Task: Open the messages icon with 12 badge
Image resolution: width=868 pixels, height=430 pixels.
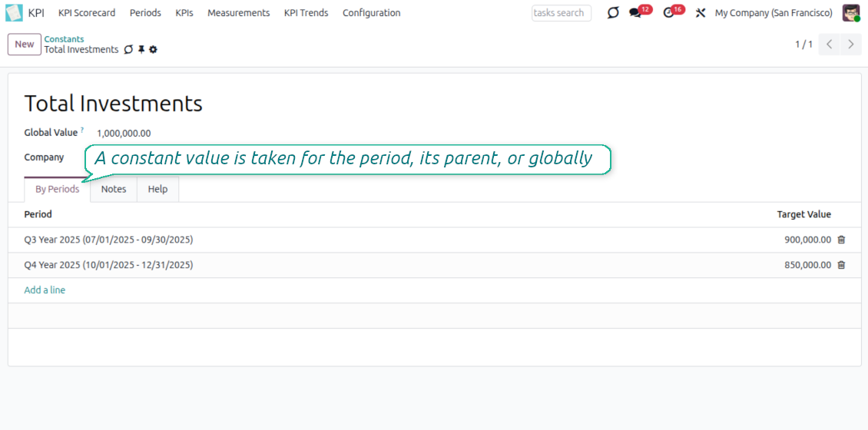Action: pos(635,13)
